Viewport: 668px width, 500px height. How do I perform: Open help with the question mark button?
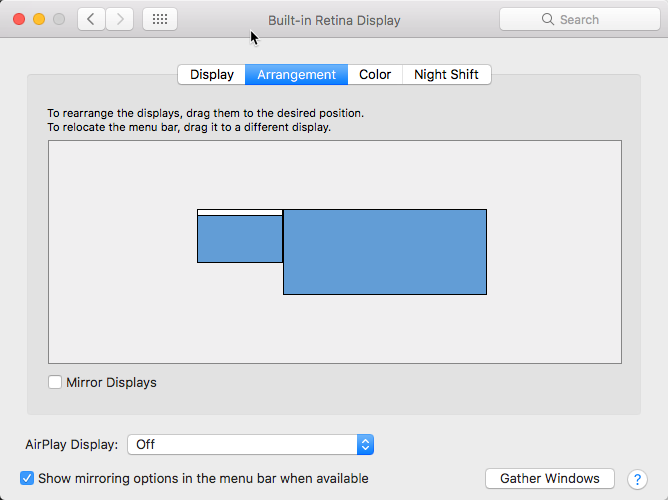click(x=637, y=479)
